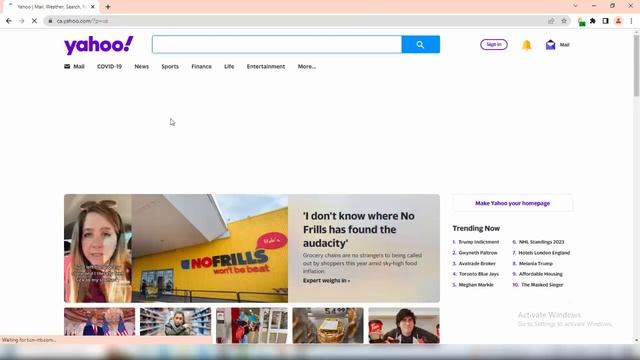The height and width of the screenshot is (360, 640).
Task: Open a new tab with the plus button
Action: pyautogui.click(x=108, y=7)
